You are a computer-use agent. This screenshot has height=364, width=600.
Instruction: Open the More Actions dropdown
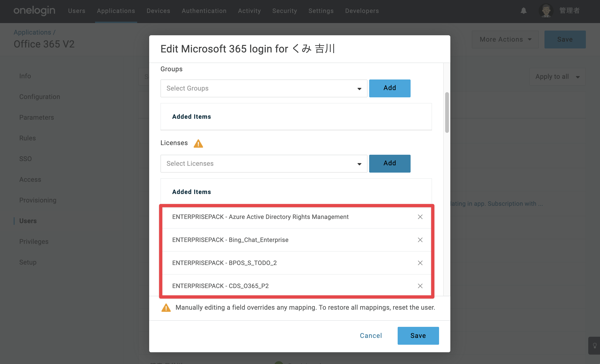point(505,40)
